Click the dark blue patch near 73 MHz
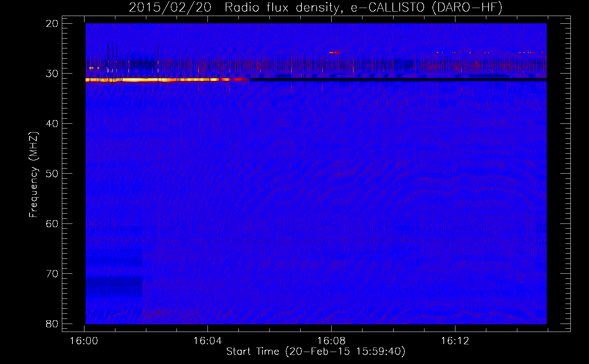 pos(114,287)
